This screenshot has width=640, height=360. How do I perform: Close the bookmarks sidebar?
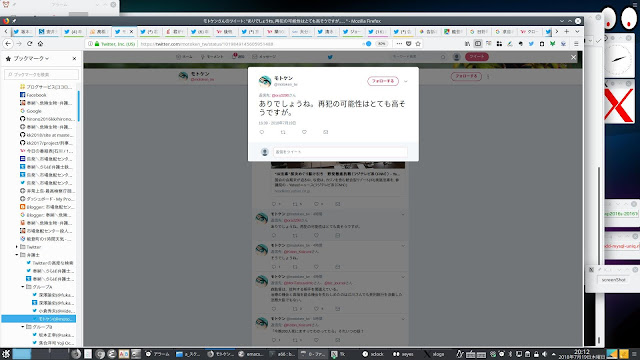click(x=74, y=59)
